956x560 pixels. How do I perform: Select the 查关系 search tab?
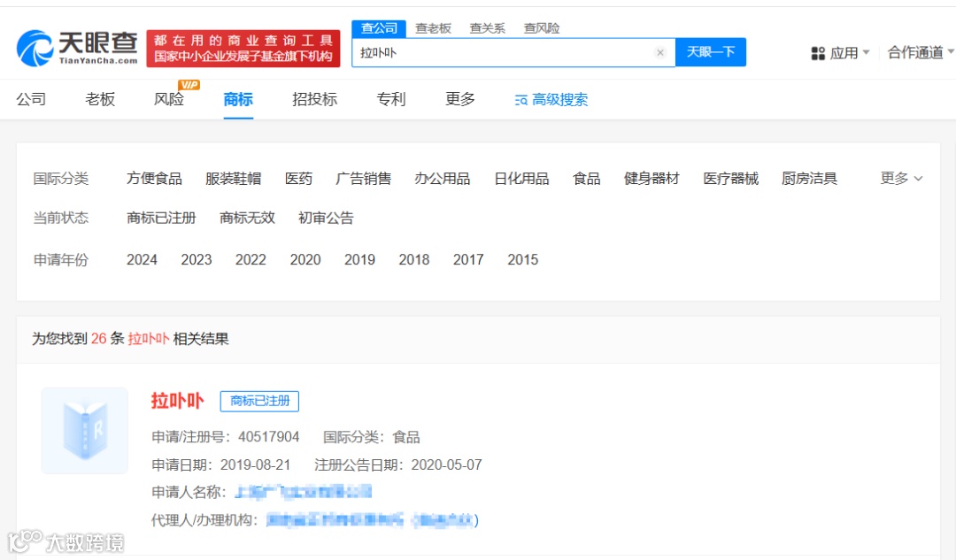pos(487,28)
